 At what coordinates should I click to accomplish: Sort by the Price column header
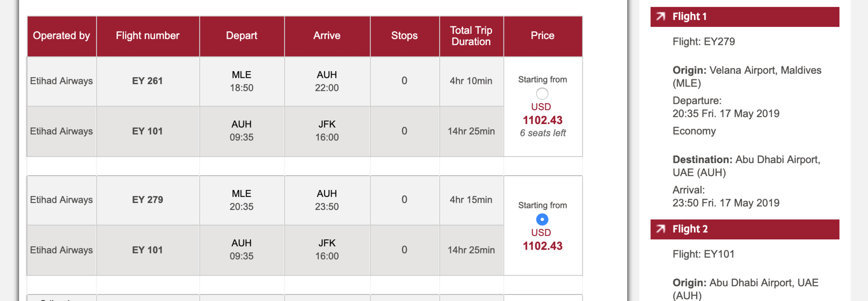coord(543,36)
